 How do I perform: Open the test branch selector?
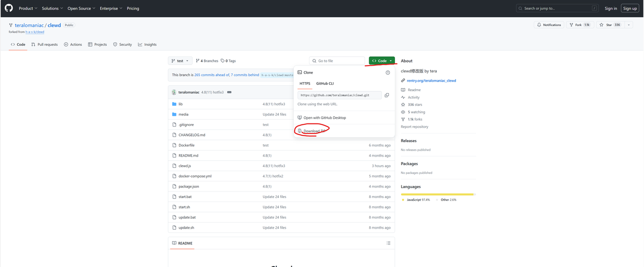(x=180, y=60)
